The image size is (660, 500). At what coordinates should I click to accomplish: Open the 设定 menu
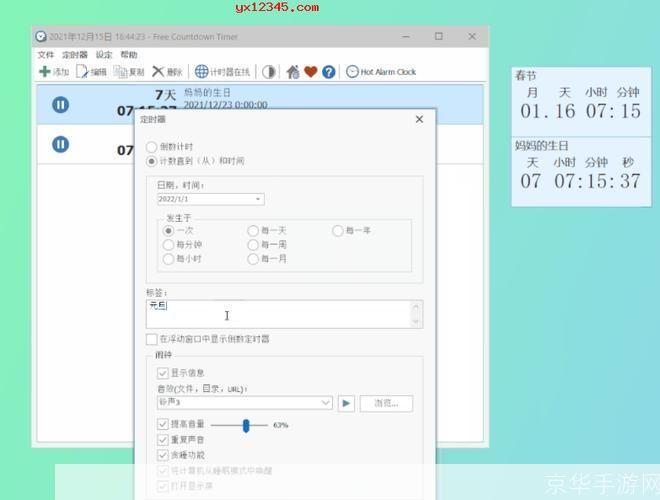tap(104, 55)
